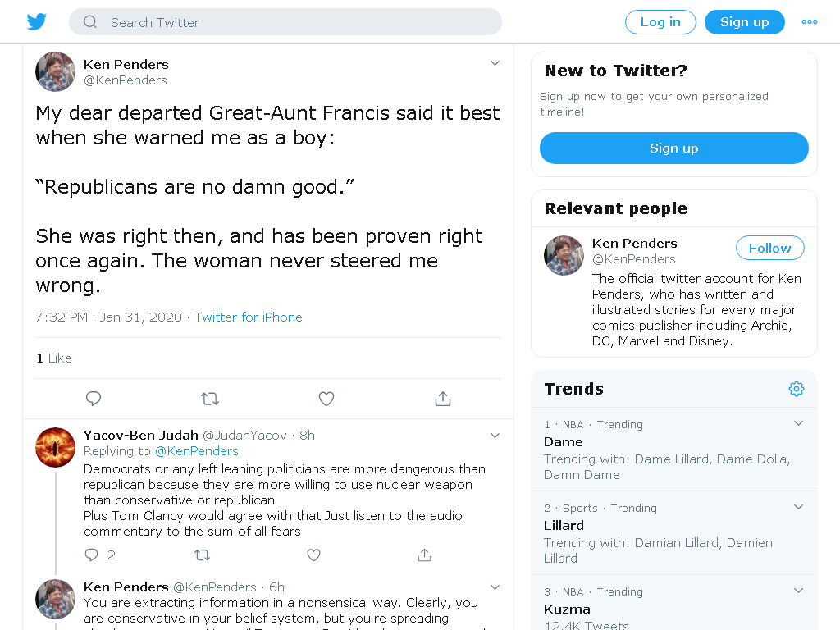840x630 pixels.
Task: Expand options for Yacov-Ben Judah's reply
Action: pos(495,436)
